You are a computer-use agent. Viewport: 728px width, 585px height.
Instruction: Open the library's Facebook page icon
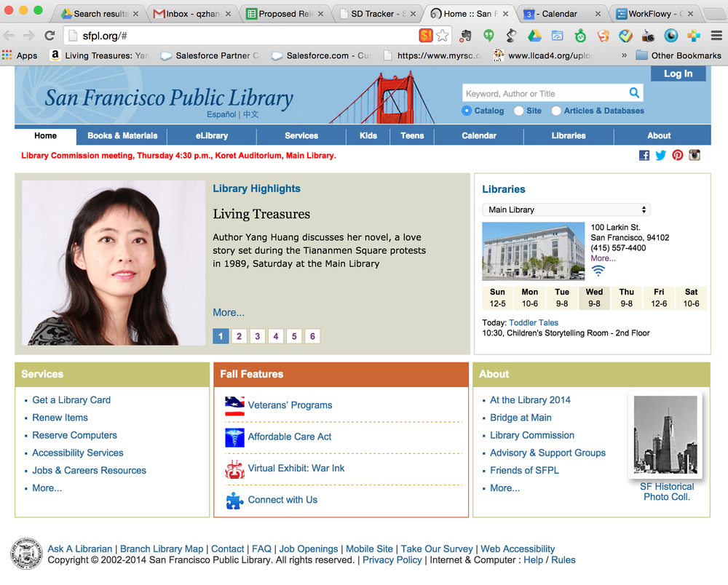[x=644, y=156]
